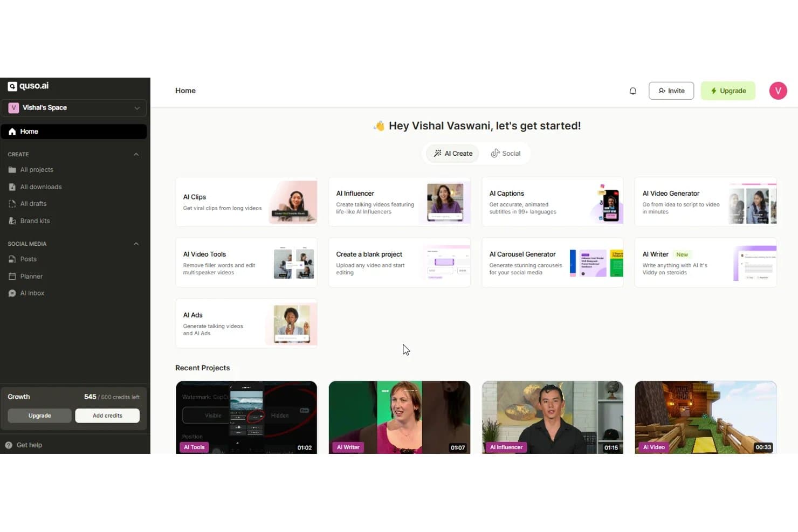Screen dimensions: 798x532
Task: Click the quso.ai logo icon
Action: [12, 86]
